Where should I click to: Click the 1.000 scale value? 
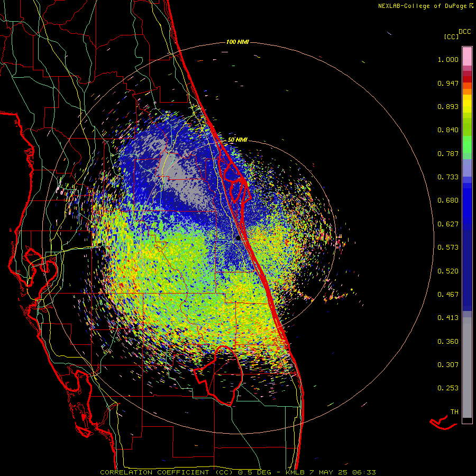coord(448,60)
